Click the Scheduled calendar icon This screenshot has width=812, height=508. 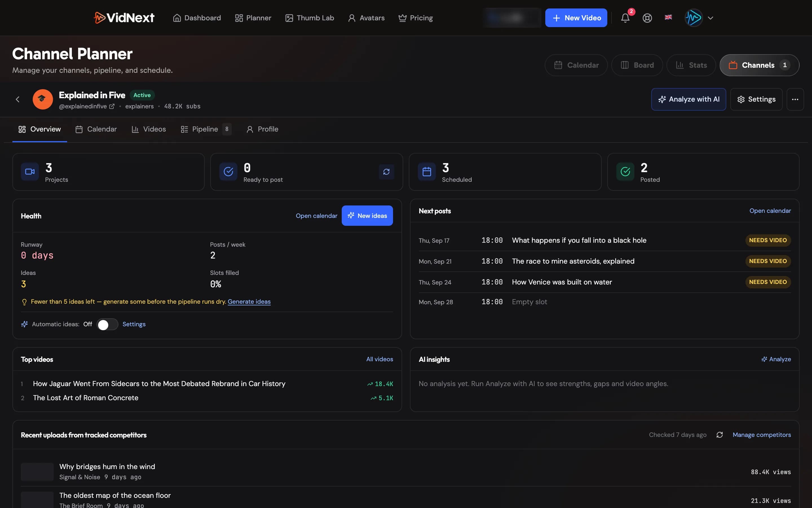427,172
